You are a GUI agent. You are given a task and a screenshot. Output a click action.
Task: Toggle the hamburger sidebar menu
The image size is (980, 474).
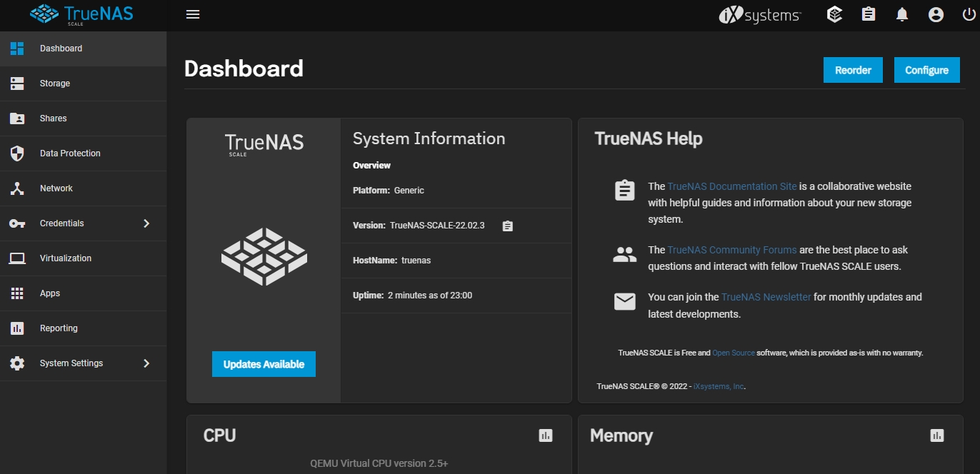[192, 14]
